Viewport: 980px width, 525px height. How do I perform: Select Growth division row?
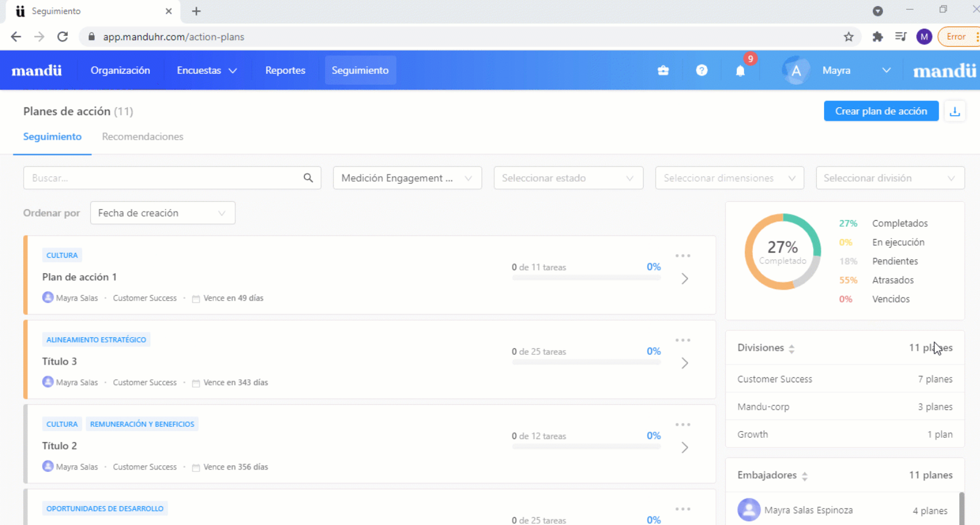coord(845,434)
